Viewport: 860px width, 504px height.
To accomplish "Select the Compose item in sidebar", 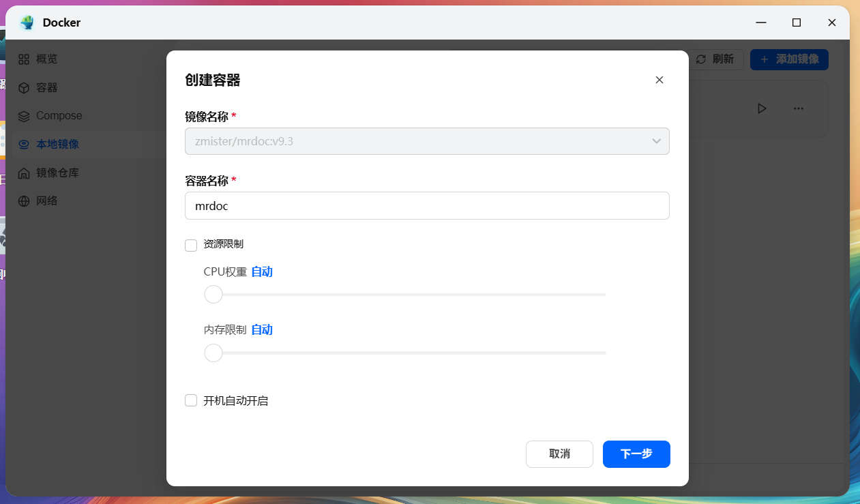I will click(59, 116).
